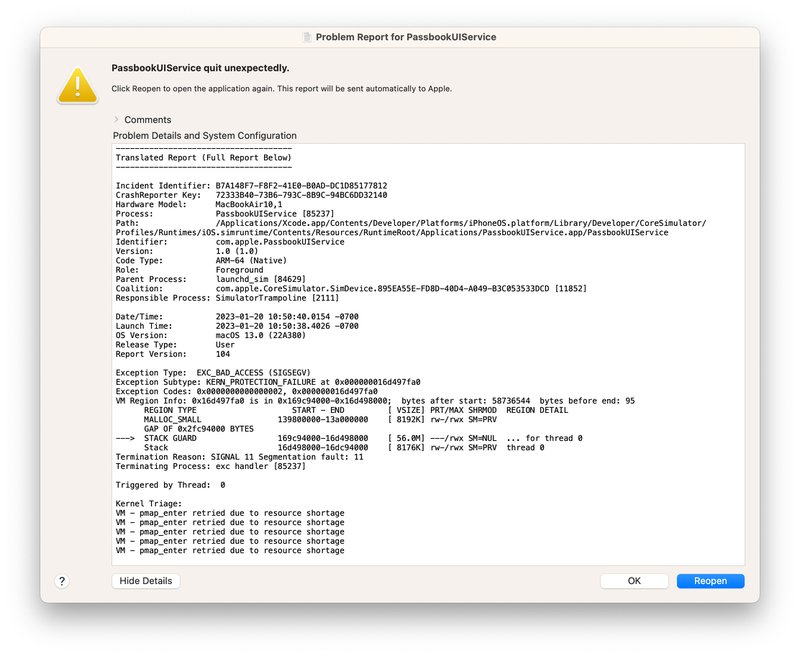The height and width of the screenshot is (656, 800).
Task: Click the Reopen button
Action: coord(710,581)
